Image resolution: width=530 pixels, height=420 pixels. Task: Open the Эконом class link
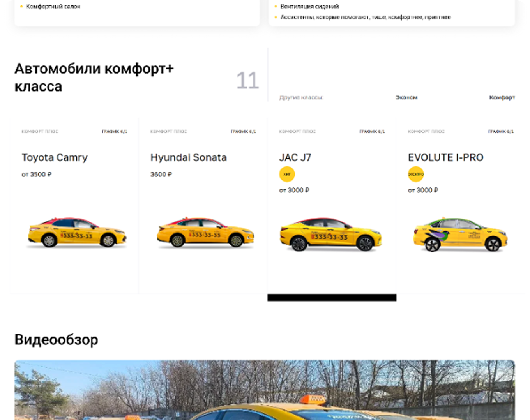[x=406, y=97]
